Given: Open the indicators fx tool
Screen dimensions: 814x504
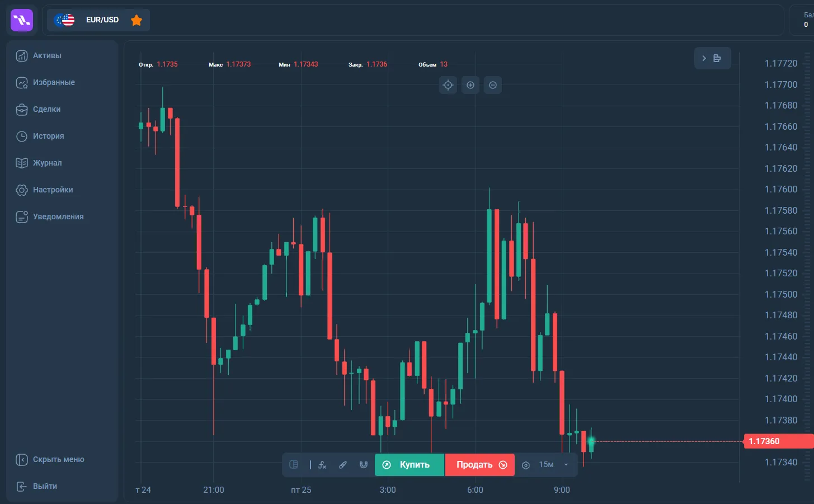Looking at the screenshot, I should [322, 465].
